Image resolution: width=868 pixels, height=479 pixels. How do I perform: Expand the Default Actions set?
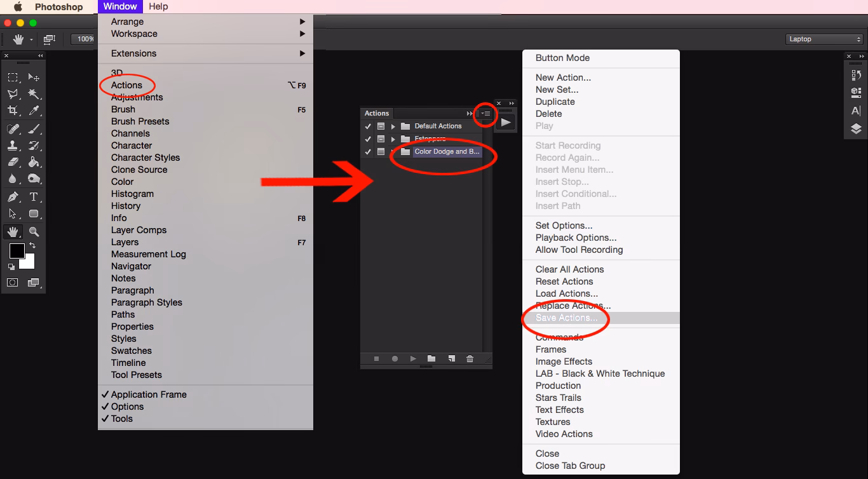pyautogui.click(x=393, y=126)
